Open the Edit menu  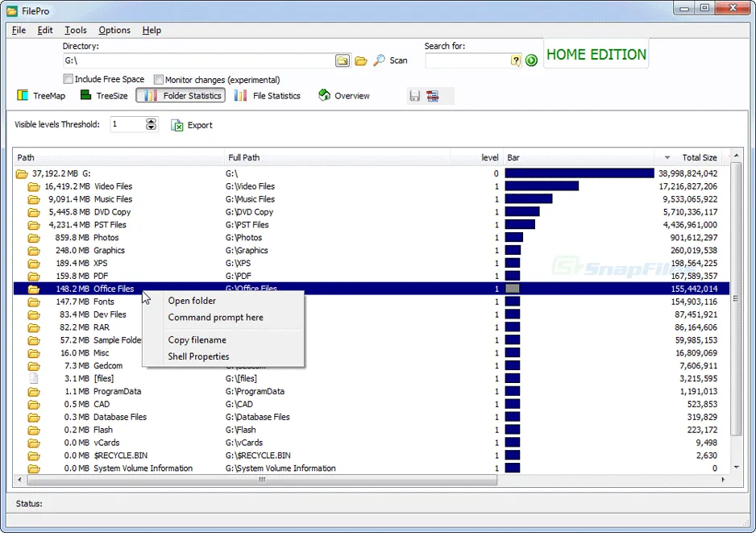45,30
